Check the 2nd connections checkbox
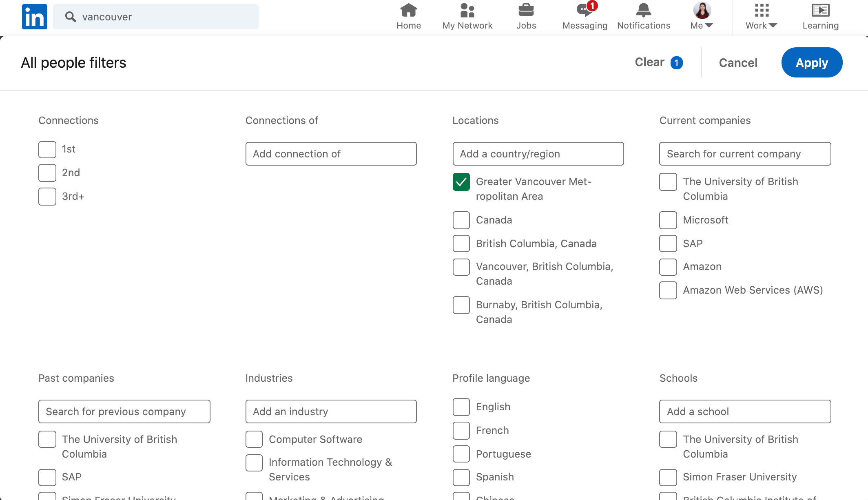This screenshot has width=868, height=500. click(47, 173)
